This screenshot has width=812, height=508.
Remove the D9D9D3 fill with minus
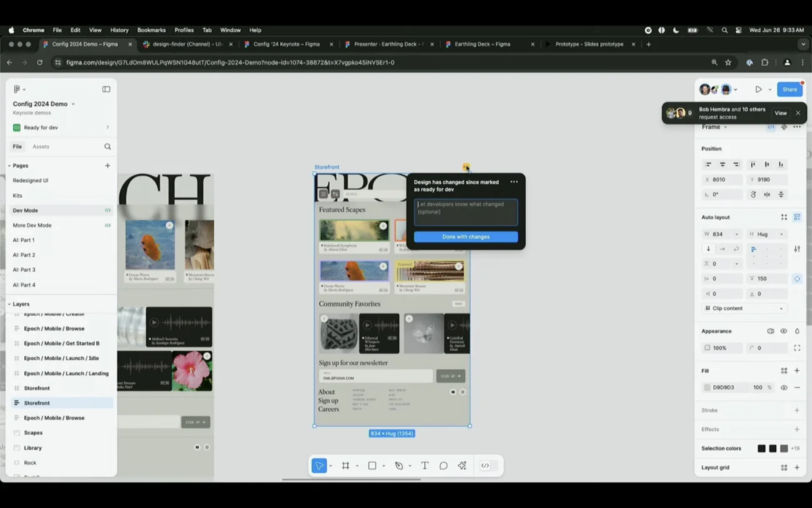797,387
